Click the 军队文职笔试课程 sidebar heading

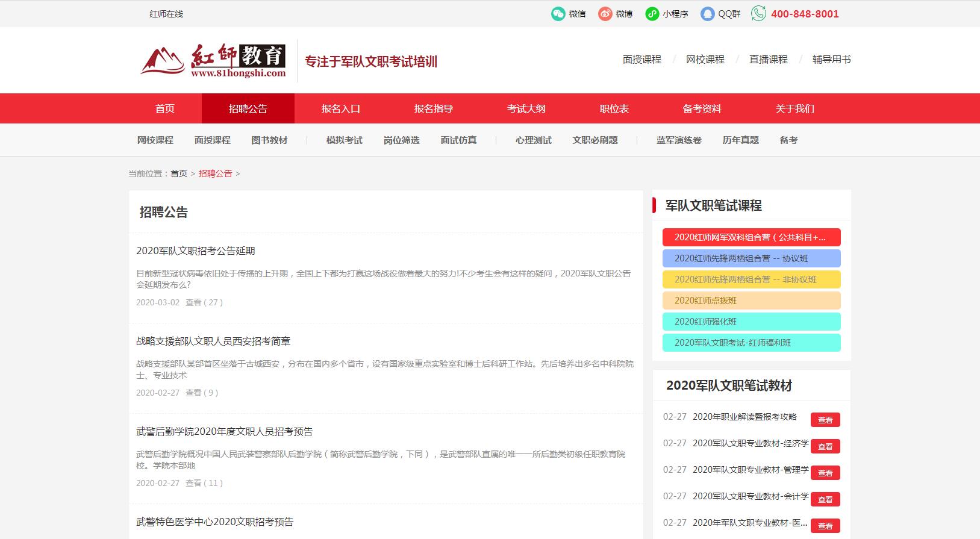[714, 205]
